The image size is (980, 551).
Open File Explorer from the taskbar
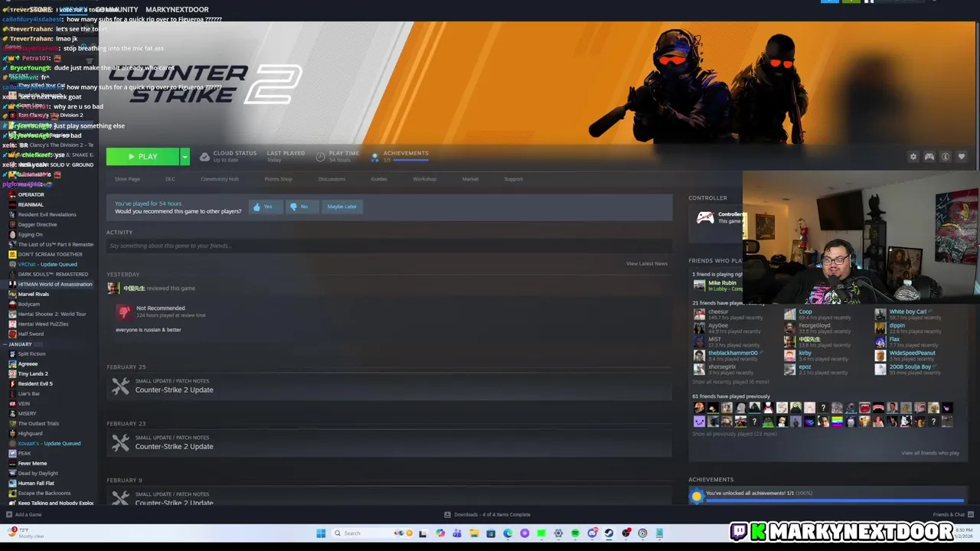pos(474,533)
